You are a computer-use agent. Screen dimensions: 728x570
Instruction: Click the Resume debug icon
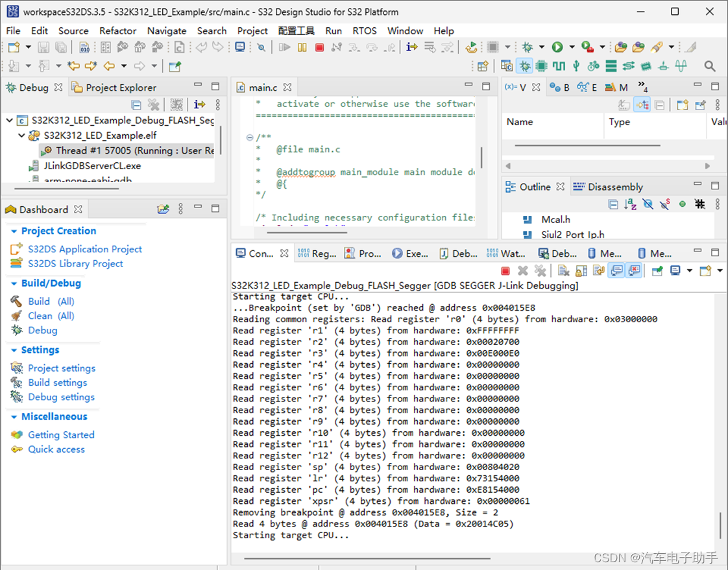tap(285, 47)
